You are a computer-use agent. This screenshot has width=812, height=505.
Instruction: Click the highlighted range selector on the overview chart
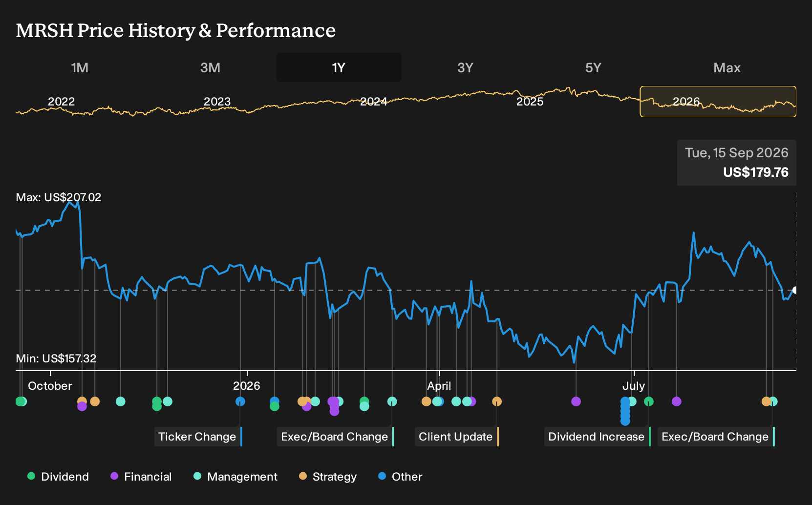click(718, 102)
